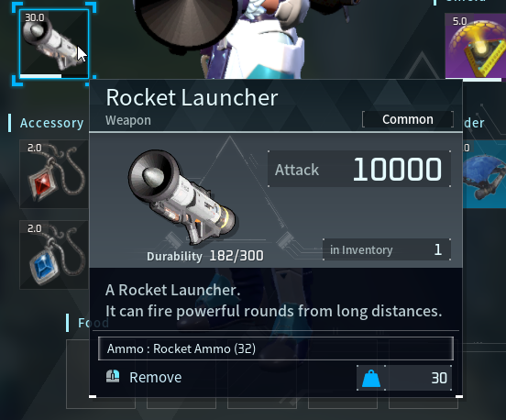Select the equipped Rocket Launcher weapon slot
The height and width of the screenshot is (420, 506).
click(54, 44)
